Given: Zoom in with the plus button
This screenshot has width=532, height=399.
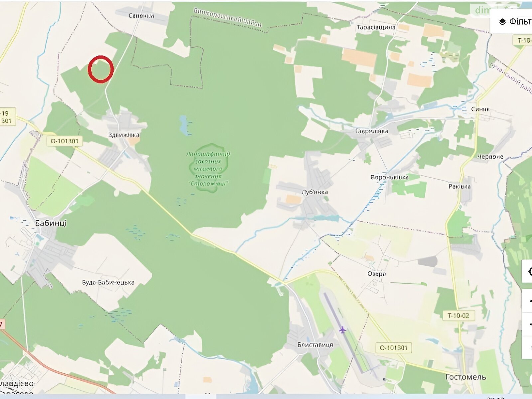Looking at the screenshot, I should coord(527,301).
